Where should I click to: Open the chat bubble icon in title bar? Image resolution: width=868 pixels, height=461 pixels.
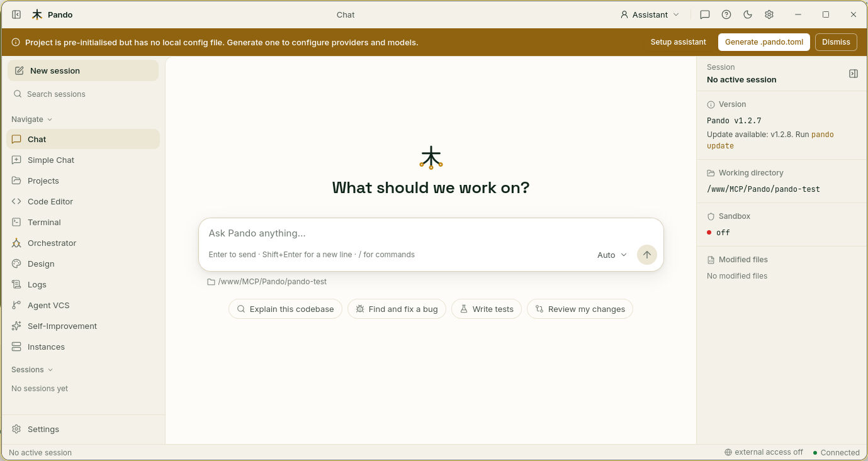tap(705, 14)
